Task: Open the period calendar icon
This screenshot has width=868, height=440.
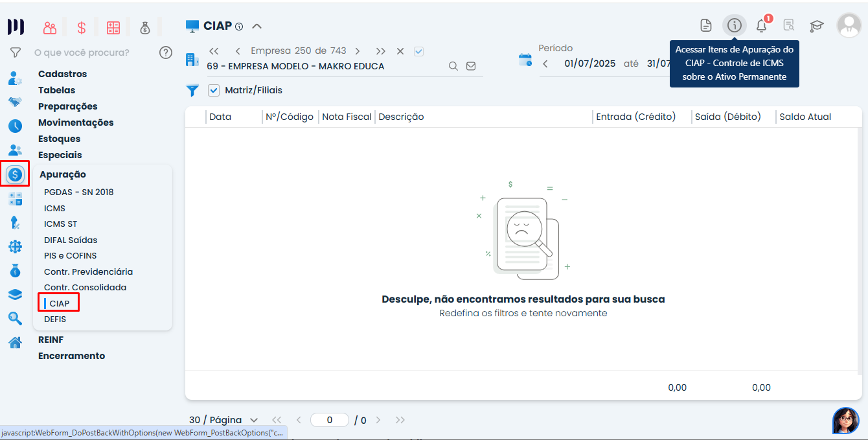Action: [x=525, y=60]
